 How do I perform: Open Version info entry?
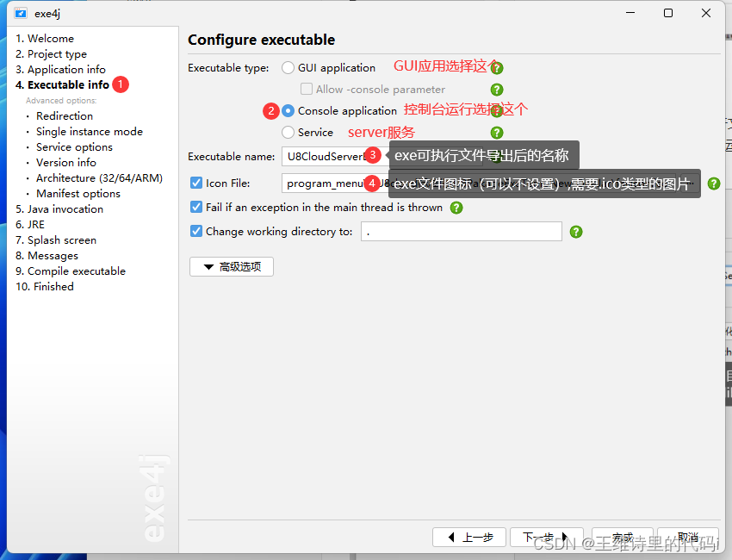(x=65, y=163)
